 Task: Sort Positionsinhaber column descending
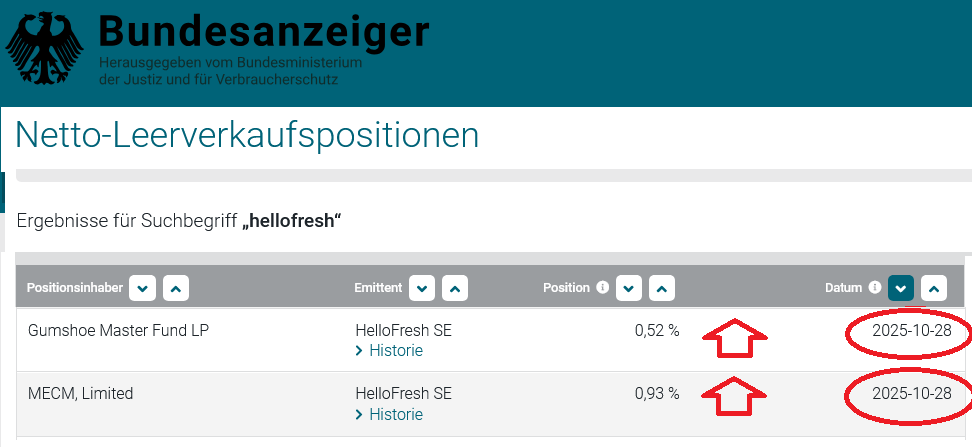point(143,288)
